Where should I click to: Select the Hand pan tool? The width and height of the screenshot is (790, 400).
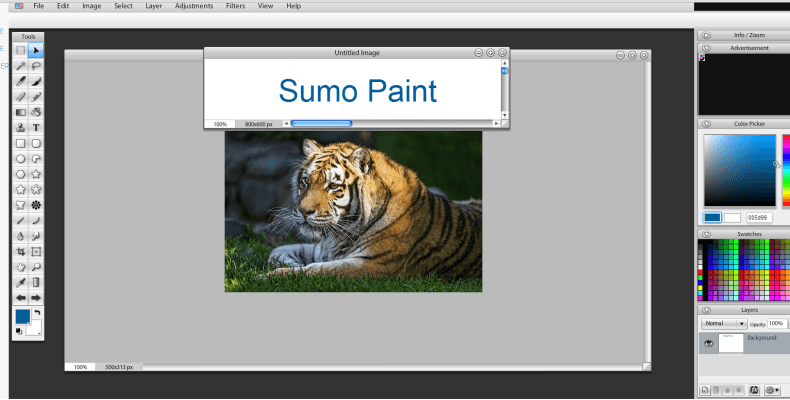[x=21, y=267]
